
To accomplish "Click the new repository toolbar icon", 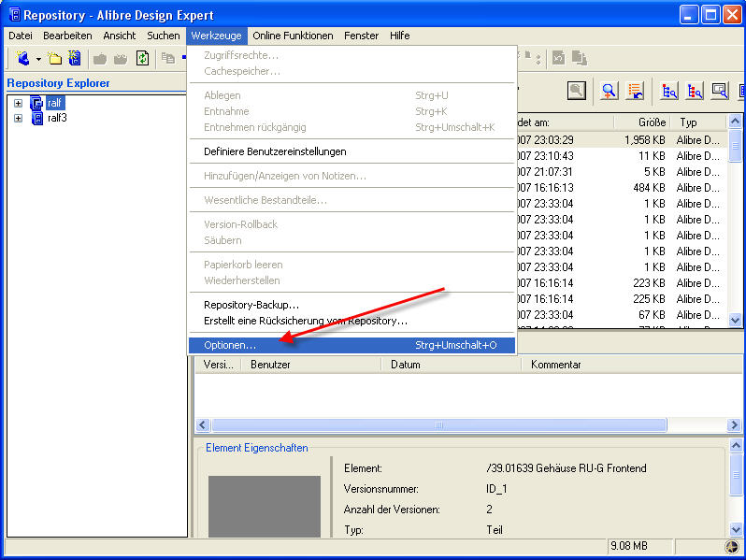I will click(75, 59).
